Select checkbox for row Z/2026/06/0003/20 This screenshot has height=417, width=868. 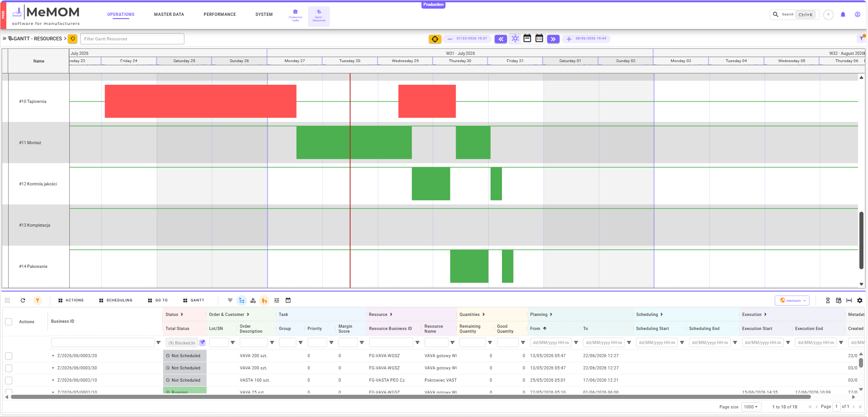tap(9, 356)
